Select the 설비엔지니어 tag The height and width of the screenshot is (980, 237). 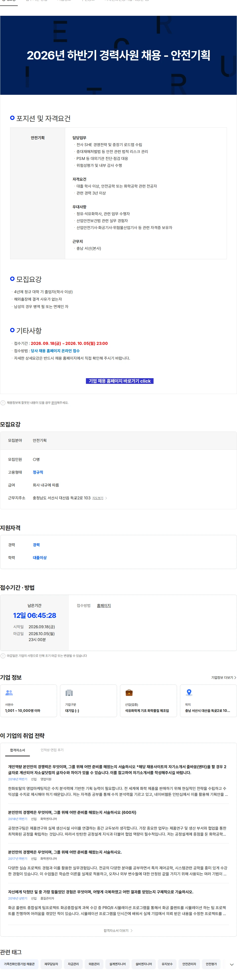click(x=143, y=964)
